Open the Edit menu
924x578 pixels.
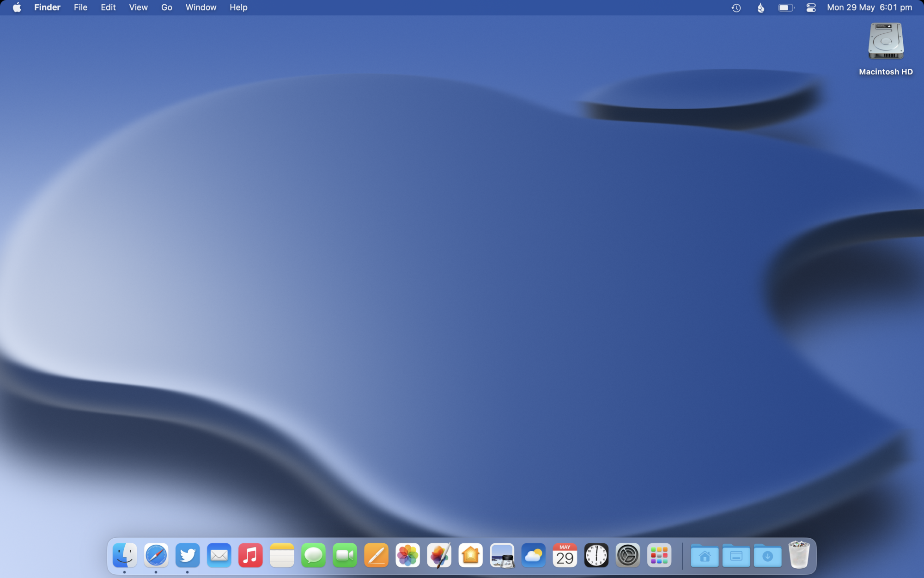click(x=108, y=7)
